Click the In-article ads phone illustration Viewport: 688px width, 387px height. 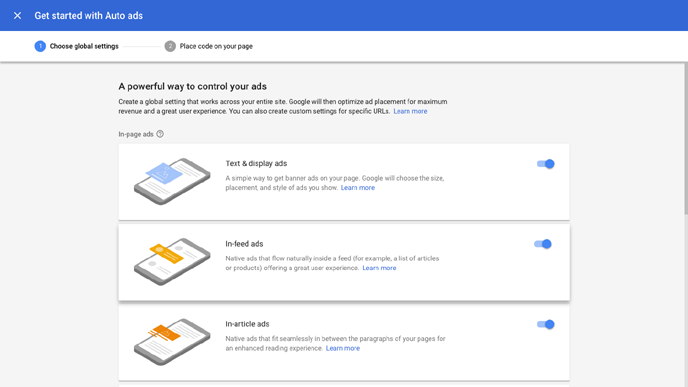(172, 342)
